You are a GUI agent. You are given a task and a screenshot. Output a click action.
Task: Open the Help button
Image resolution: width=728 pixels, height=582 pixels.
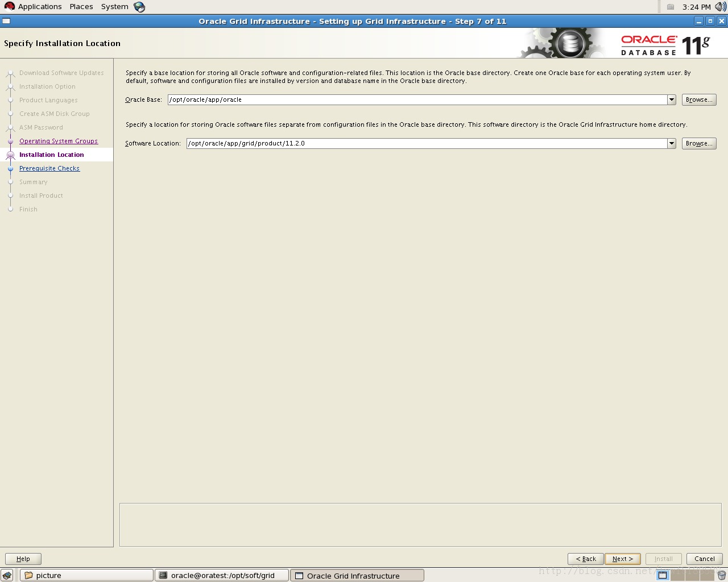pos(23,559)
